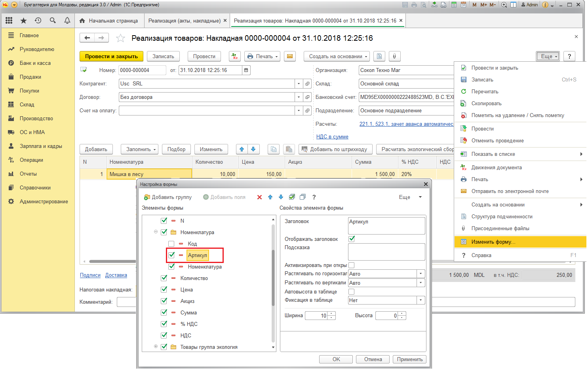Expand Товары группа экология tree group
This screenshot has height=369, width=588.
pos(156,346)
